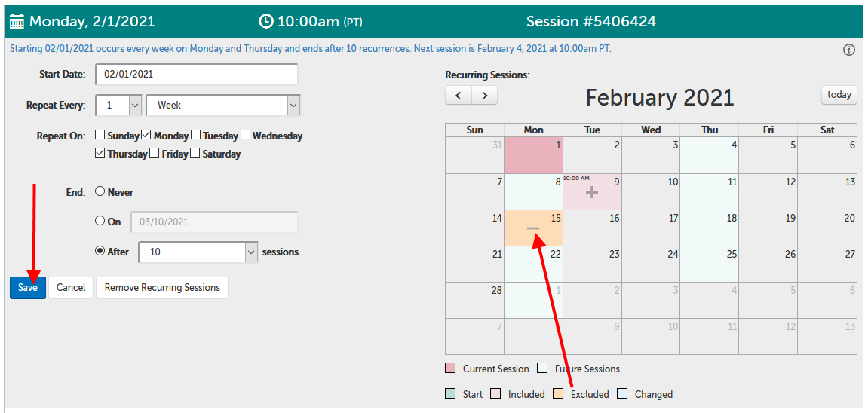Select the end On date radio

(100, 222)
